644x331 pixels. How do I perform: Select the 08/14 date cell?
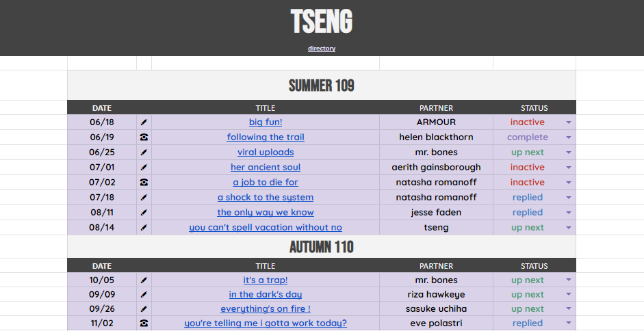[102, 228]
